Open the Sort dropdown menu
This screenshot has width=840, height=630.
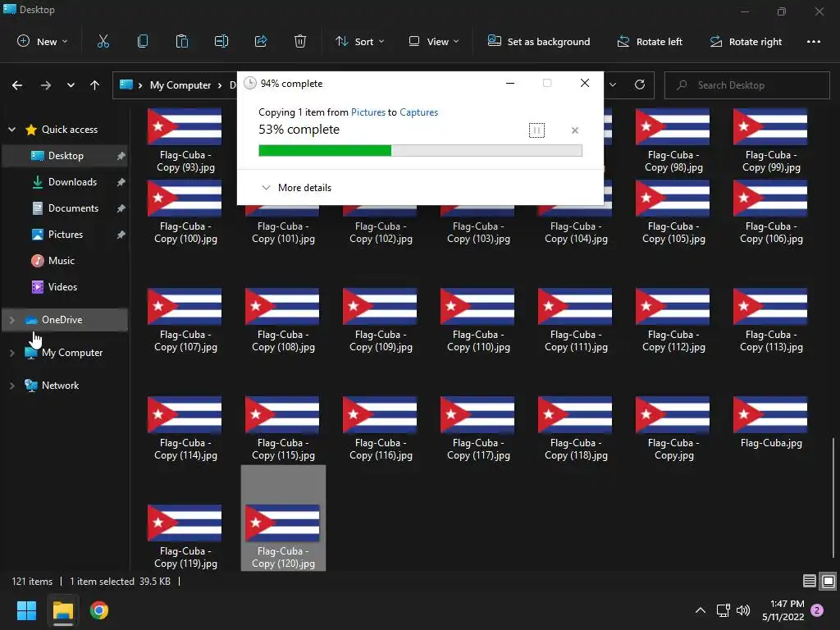[x=359, y=41]
